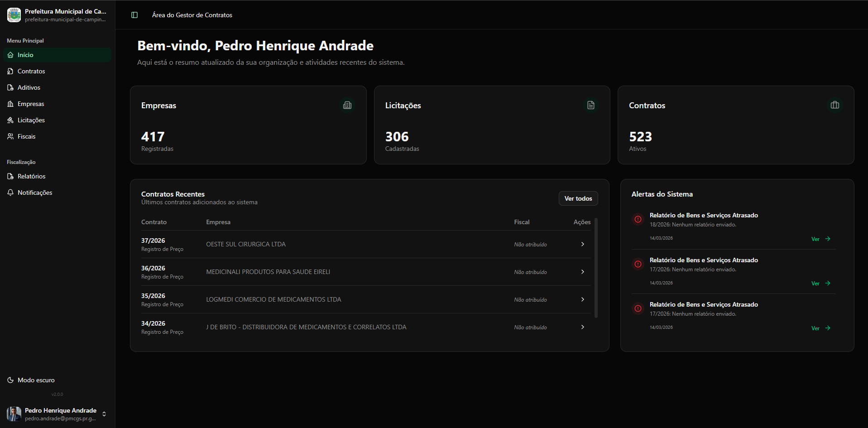
Task: Open Empresas from the sidebar menu
Action: (10, 104)
